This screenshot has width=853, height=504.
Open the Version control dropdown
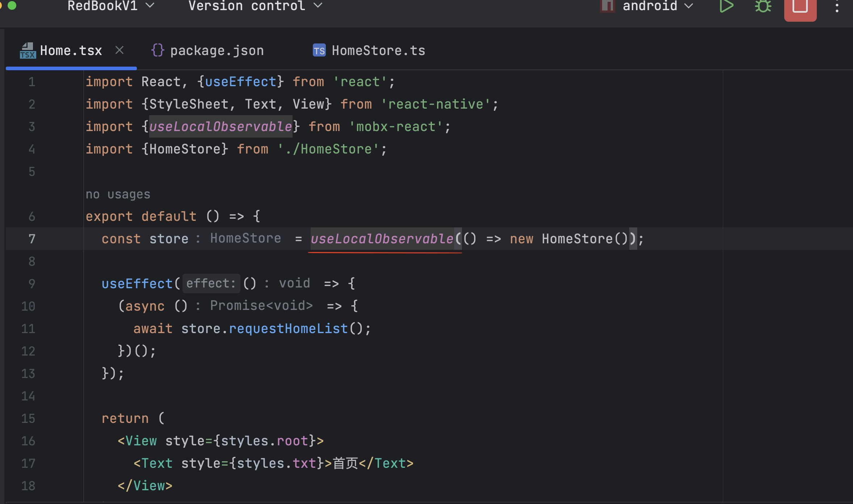tap(255, 6)
